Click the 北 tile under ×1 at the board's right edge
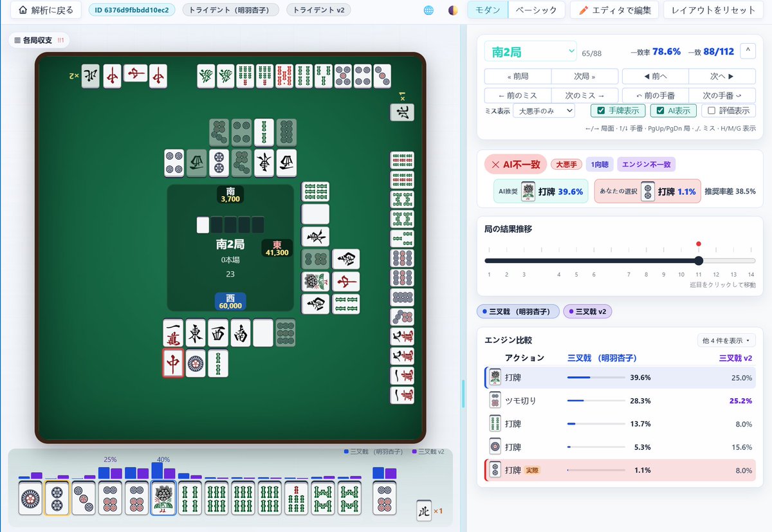 (402, 112)
